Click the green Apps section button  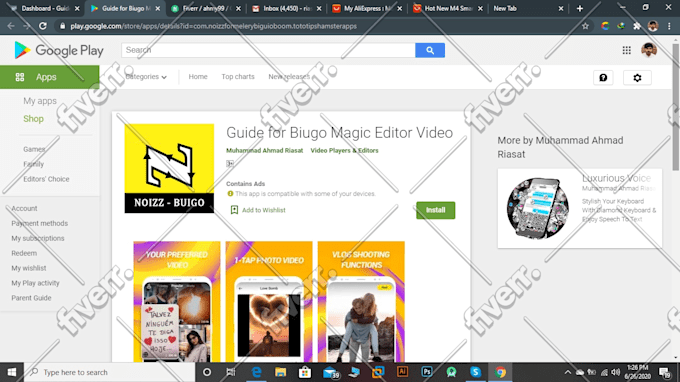coord(49,77)
